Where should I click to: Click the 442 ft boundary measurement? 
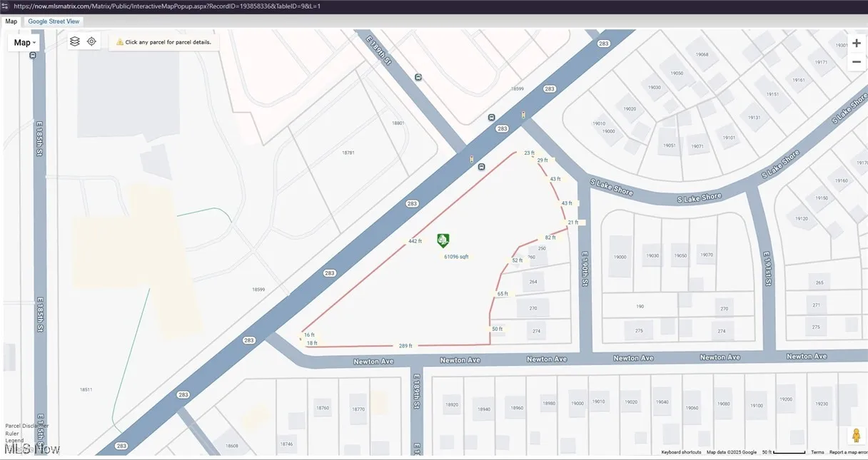point(415,241)
